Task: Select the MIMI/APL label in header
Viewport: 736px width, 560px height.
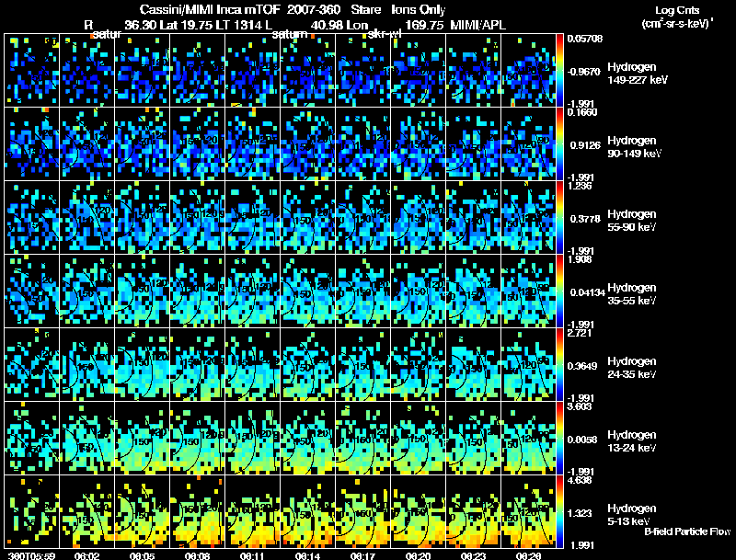Action: click(477, 25)
